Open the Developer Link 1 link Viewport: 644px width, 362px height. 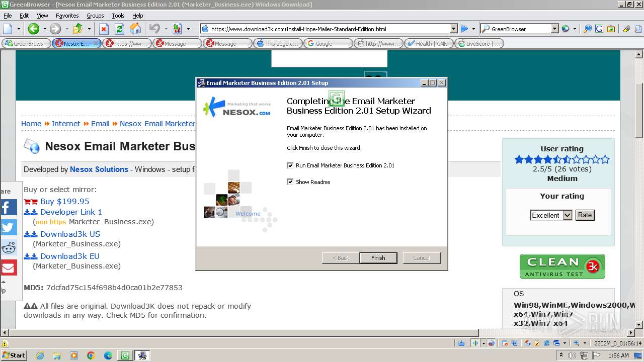tap(71, 212)
